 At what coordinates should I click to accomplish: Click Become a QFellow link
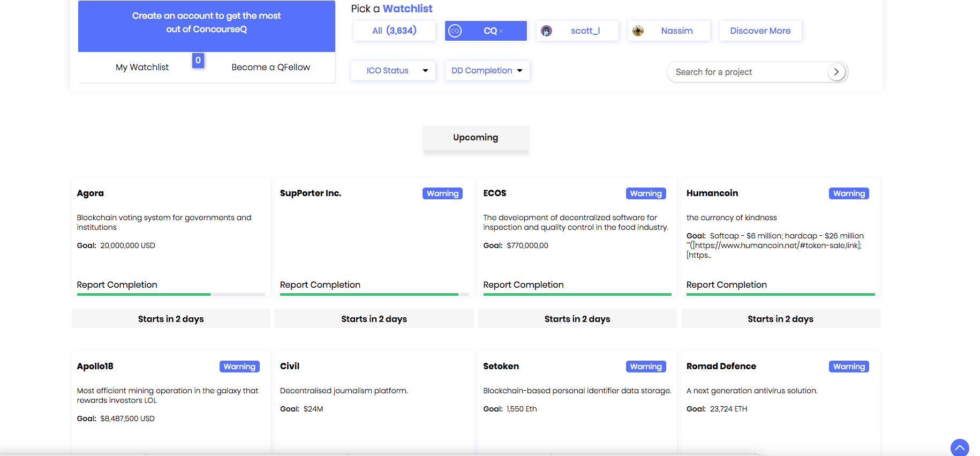(x=270, y=68)
